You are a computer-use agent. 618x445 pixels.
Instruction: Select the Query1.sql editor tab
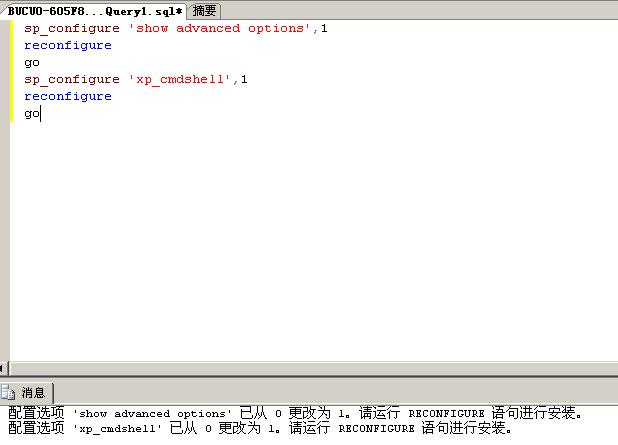coord(94,11)
